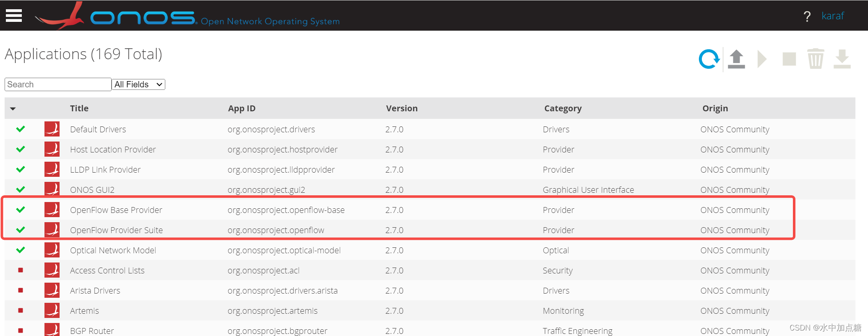Click org.onosproject.lldpprovider app ID

281,170
